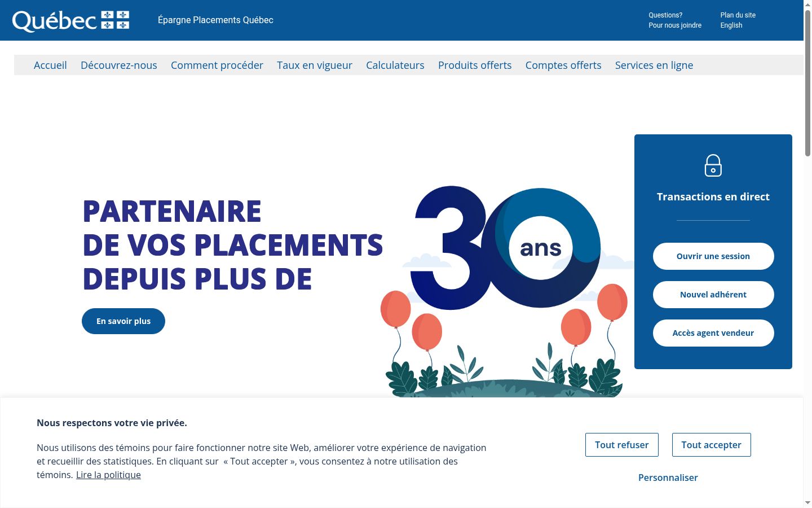This screenshot has height=508, width=812.
Task: Switch the site language to English
Action: click(731, 25)
